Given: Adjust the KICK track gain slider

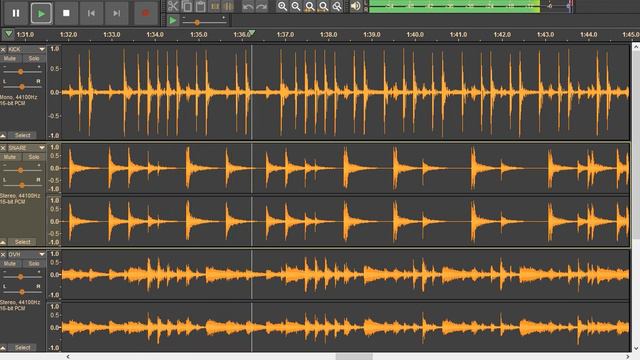Looking at the screenshot, I should click(21, 71).
